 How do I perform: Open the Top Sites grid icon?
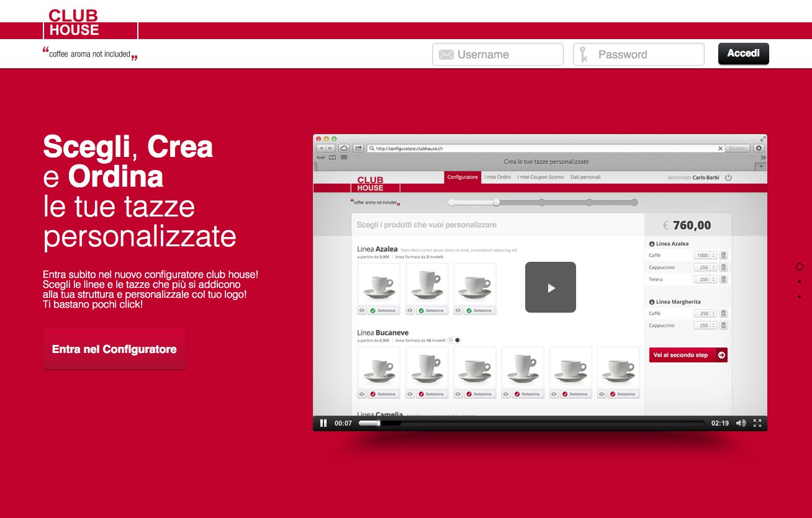coord(344,158)
